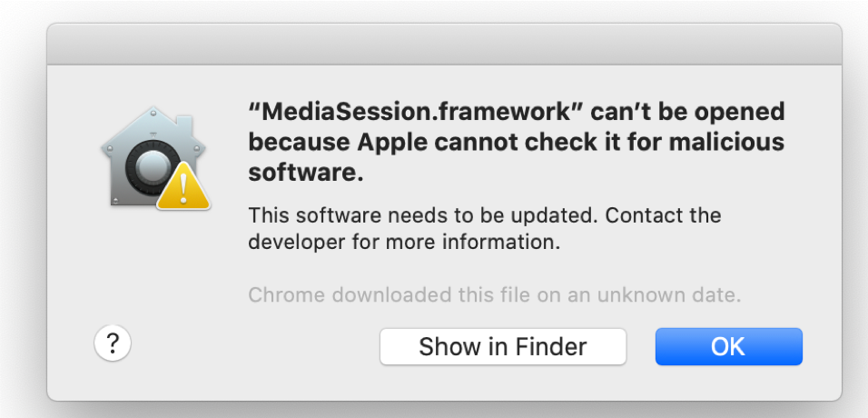The height and width of the screenshot is (418, 868).
Task: Click the "software." last line of heading
Action: [306, 174]
